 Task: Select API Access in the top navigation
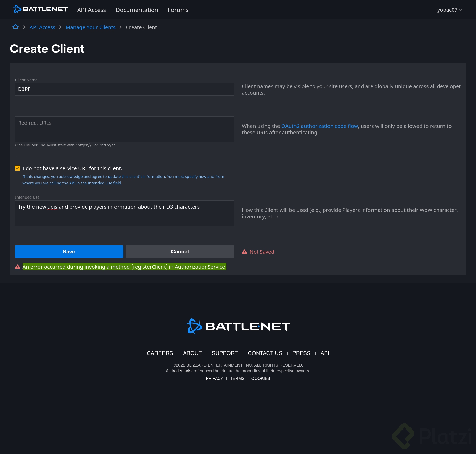[x=91, y=10]
